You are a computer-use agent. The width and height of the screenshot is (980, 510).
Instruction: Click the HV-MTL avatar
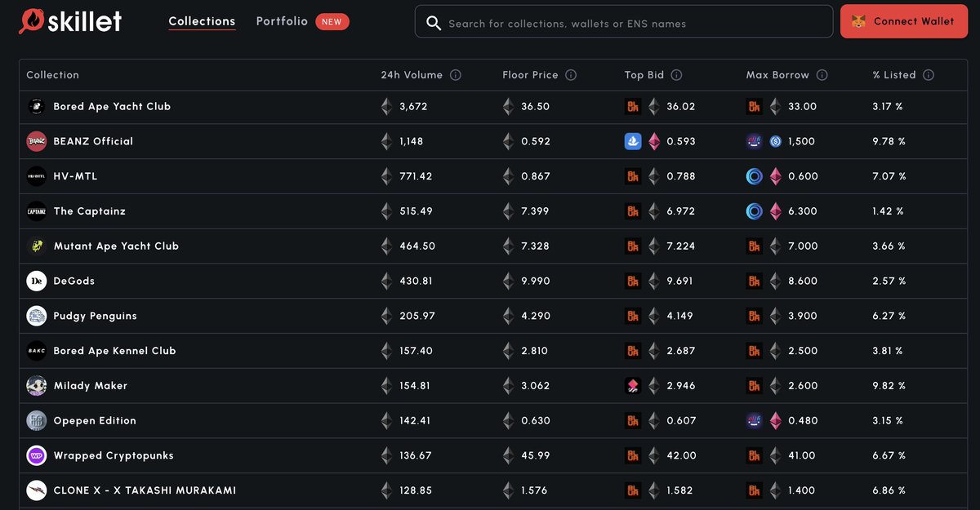(x=36, y=176)
